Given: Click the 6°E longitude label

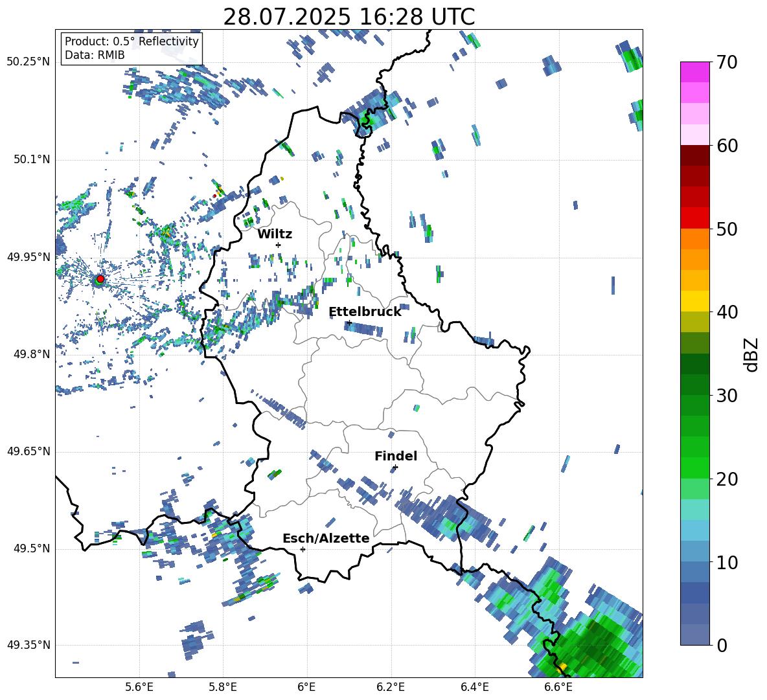Looking at the screenshot, I should (x=306, y=687).
